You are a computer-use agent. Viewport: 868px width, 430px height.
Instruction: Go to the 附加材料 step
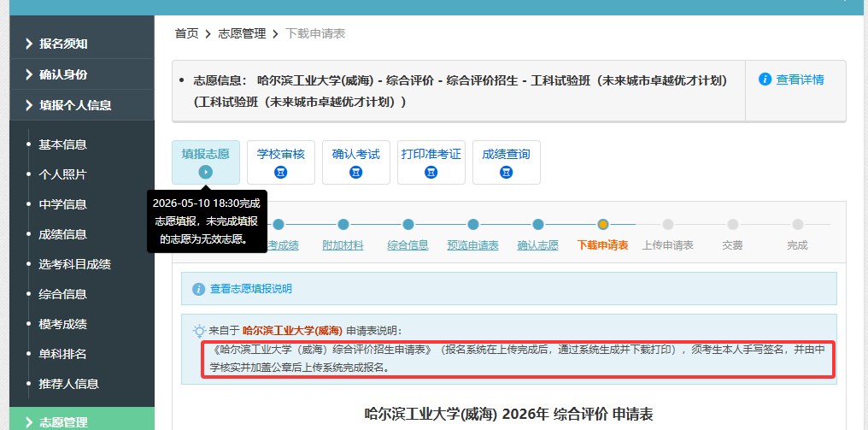343,245
